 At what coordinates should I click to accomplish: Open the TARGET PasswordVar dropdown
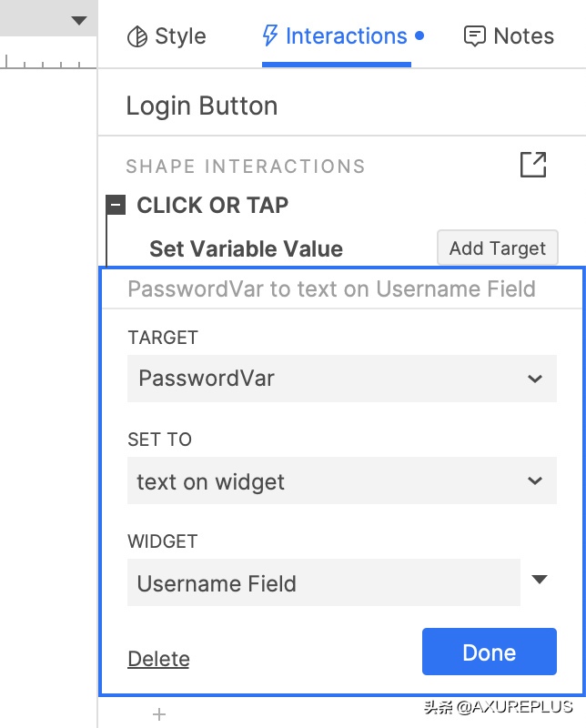(x=341, y=379)
